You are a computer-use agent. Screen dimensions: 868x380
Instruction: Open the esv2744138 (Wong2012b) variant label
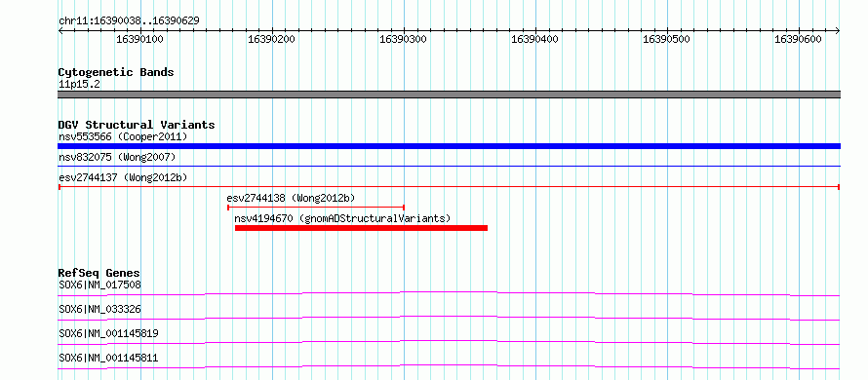[291, 198]
